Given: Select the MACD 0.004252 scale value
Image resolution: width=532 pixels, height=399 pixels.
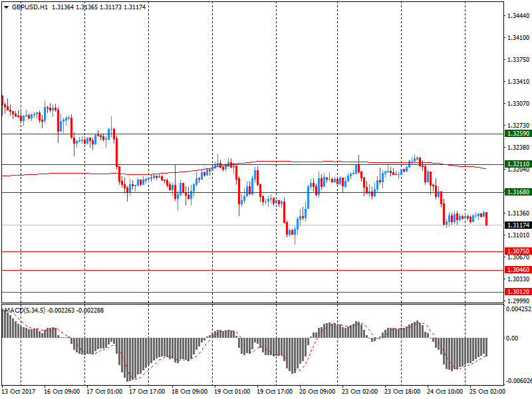Looking at the screenshot, I should coord(519,309).
